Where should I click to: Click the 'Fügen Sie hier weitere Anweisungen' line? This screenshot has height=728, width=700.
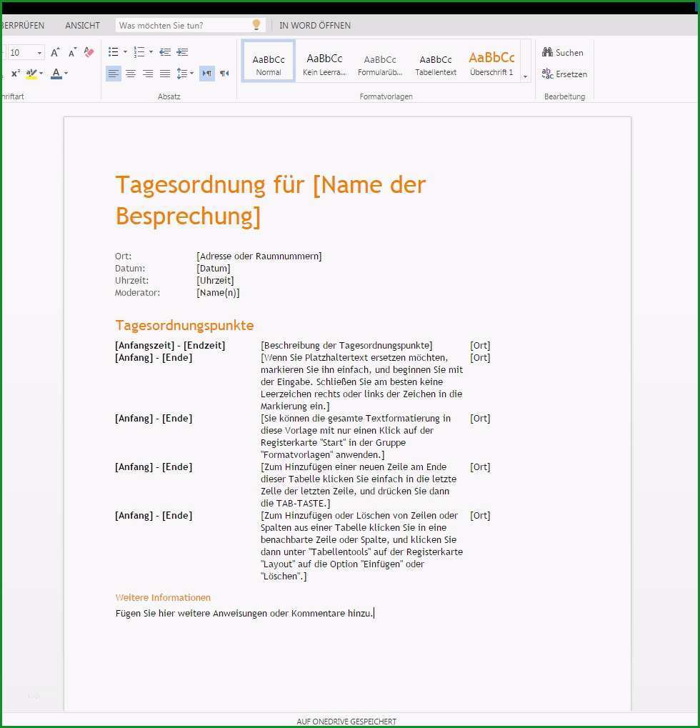[244, 613]
